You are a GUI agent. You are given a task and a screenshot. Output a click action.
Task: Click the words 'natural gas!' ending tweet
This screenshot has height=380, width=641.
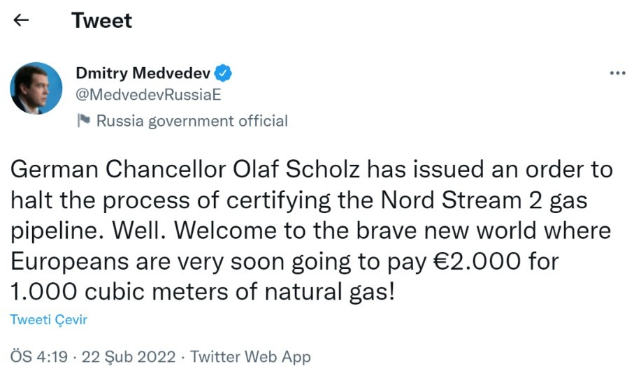click(329, 293)
